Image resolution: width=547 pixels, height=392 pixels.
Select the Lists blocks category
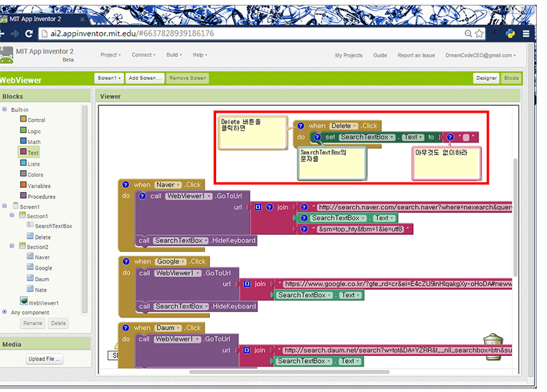click(x=30, y=163)
